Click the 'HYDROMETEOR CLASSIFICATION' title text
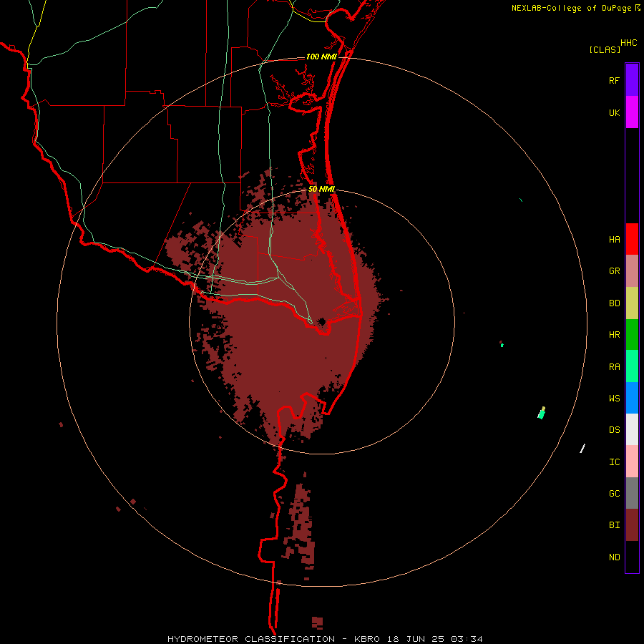Viewport: 644px width, 644px height. [251, 639]
